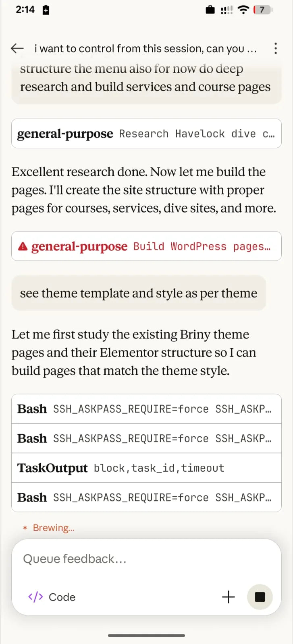The height and width of the screenshot is (644, 293).
Task: Open the three-dot overflow menu
Action: point(276,48)
